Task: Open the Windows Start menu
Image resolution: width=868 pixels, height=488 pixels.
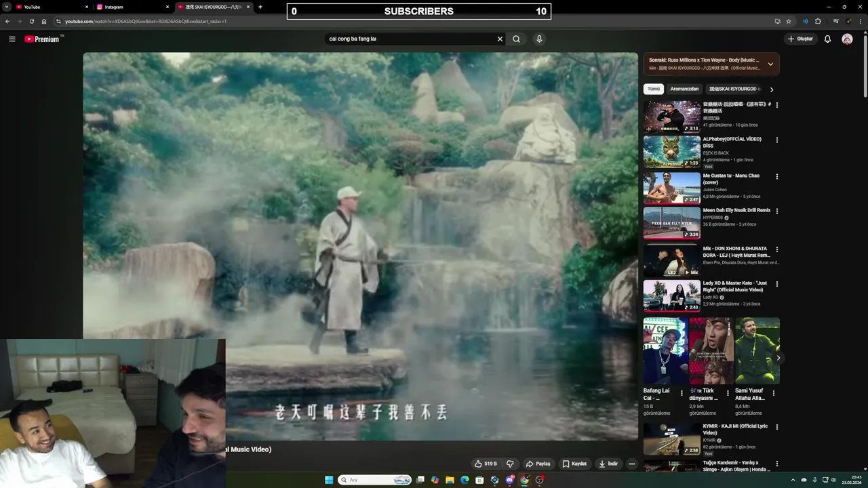Action: coord(329,480)
